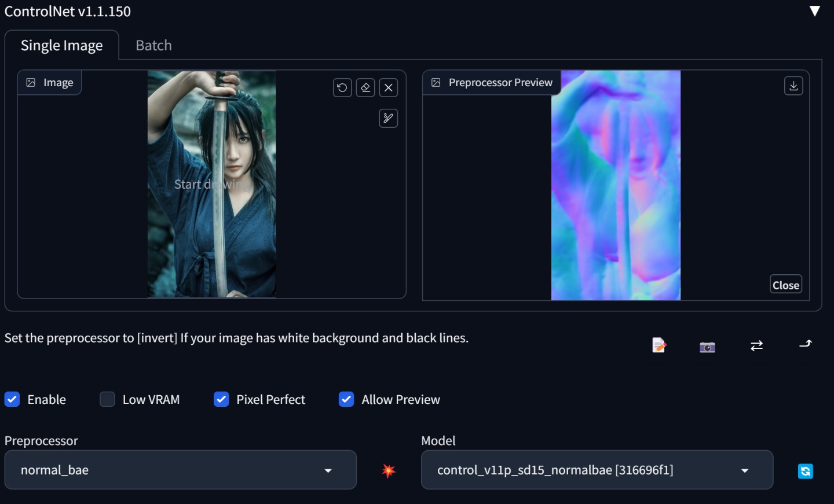Switch to the Batch tab
Image resolution: width=834 pixels, height=504 pixels.
click(153, 45)
